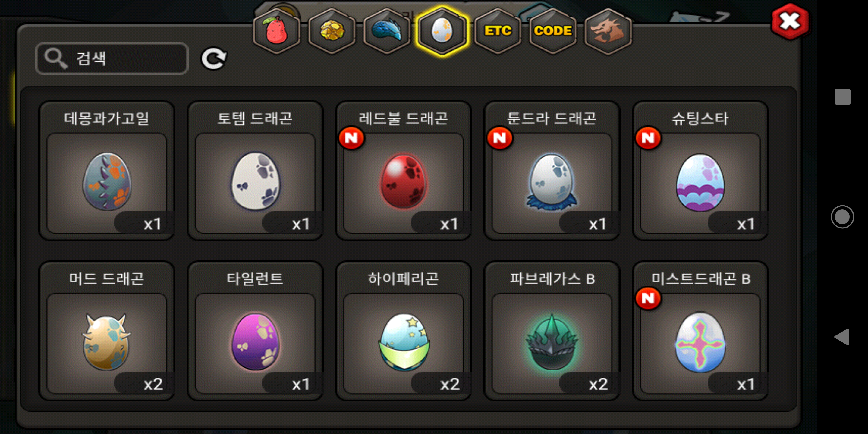Tap the 슈팅스타 egg item
The image size is (868, 434).
pos(700,171)
